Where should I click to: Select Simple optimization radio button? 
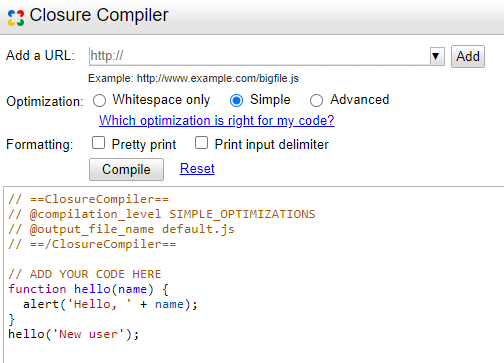[x=236, y=100]
